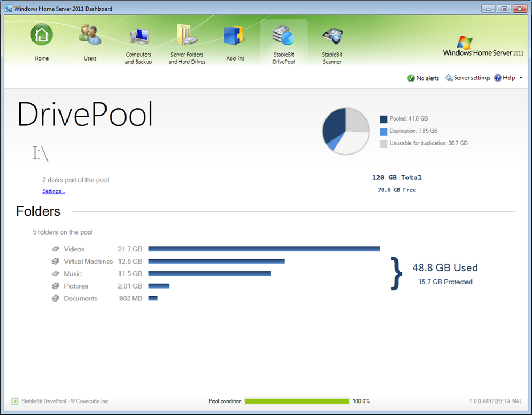532x415 pixels.
Task: Click Server Folders and Hard Drives label
Action: tap(187, 58)
